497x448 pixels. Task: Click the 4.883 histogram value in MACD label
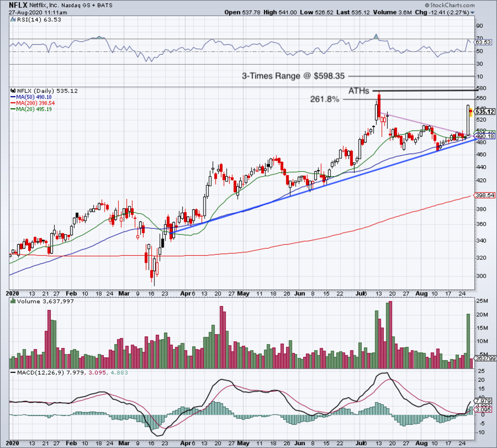coord(120,373)
